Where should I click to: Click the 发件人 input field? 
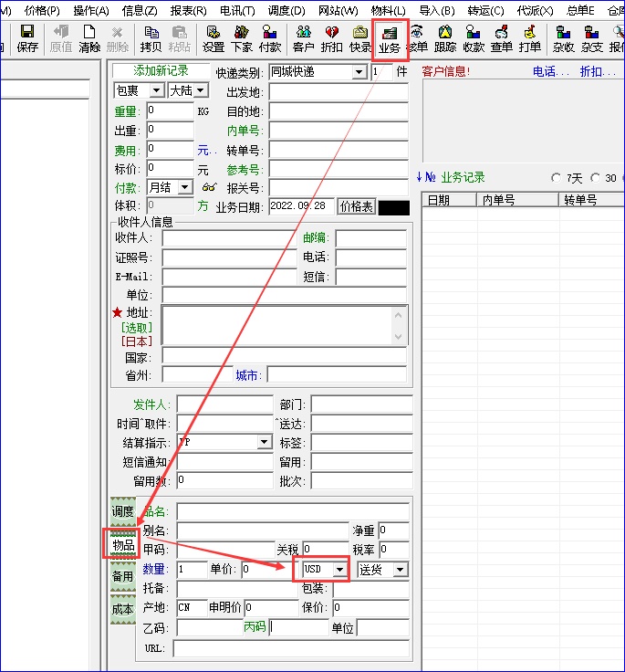[x=224, y=404]
